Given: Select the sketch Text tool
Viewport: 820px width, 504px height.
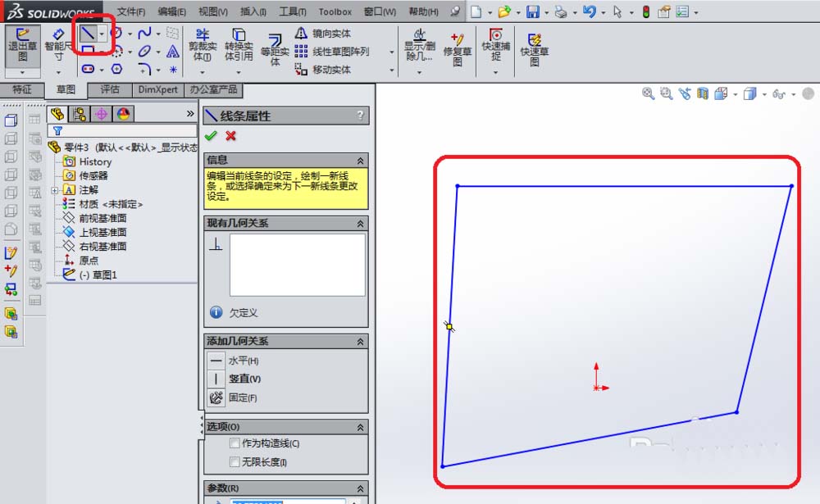Looking at the screenshot, I should coord(172,52).
